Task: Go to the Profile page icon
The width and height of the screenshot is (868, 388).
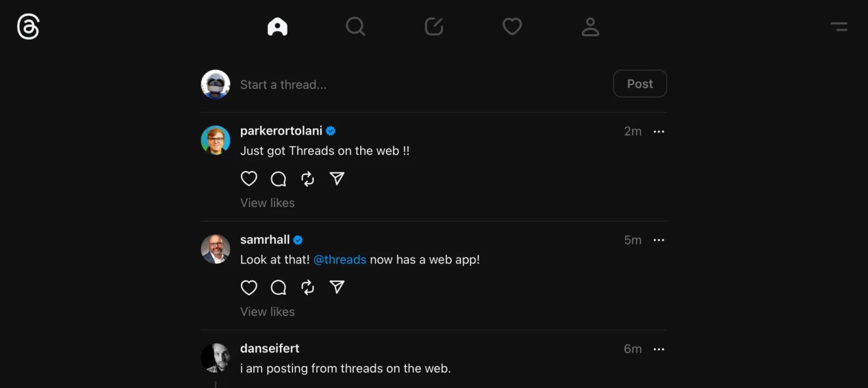Action: (590, 27)
